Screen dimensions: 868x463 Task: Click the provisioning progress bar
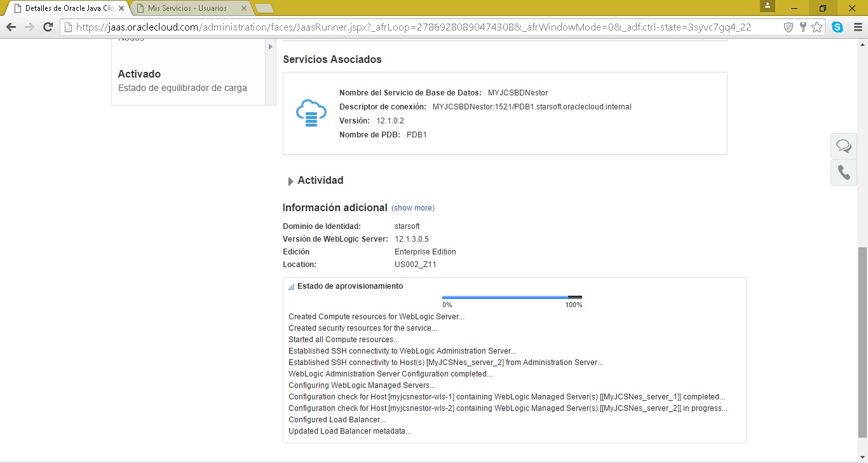tap(512, 297)
